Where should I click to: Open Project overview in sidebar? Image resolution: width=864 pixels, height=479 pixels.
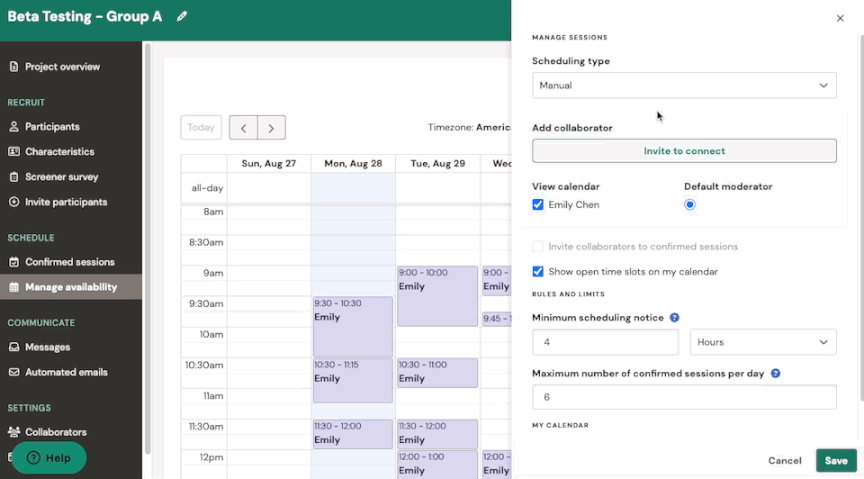pyautogui.click(x=62, y=67)
